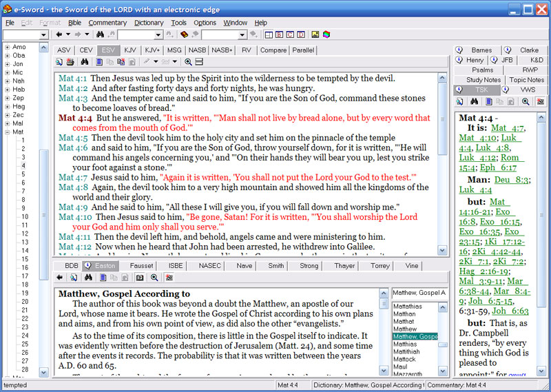
Task: Select chapter 12 in the Mat tree
Action: pyautogui.click(x=25, y=234)
